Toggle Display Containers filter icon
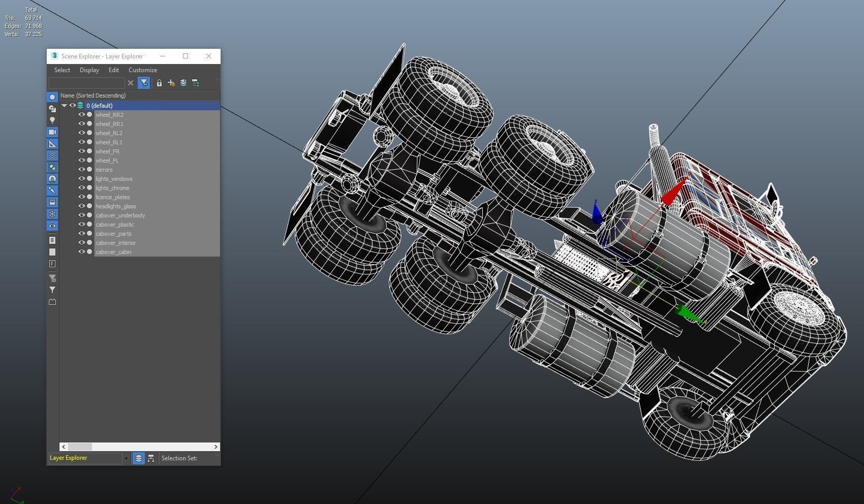The width and height of the screenshot is (864, 504). pos(52,202)
